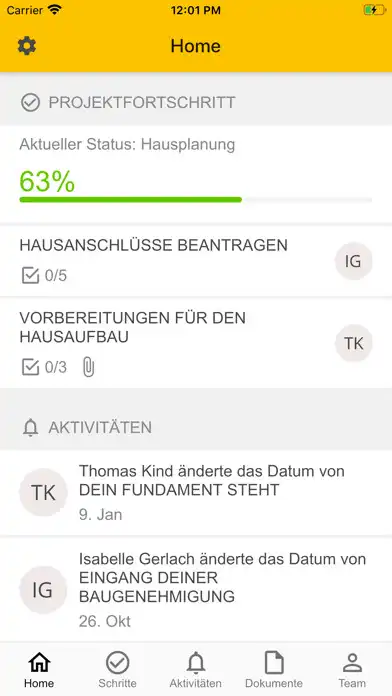Viewport: 392px width, 696px height.
Task: Switch to the Aktivitäten tab
Action: point(195,669)
